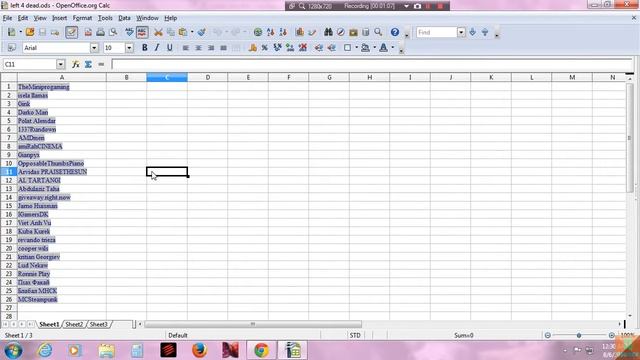Image resolution: width=640 pixels, height=360 pixels.
Task: Select row 15 header
Action: pos(9,206)
